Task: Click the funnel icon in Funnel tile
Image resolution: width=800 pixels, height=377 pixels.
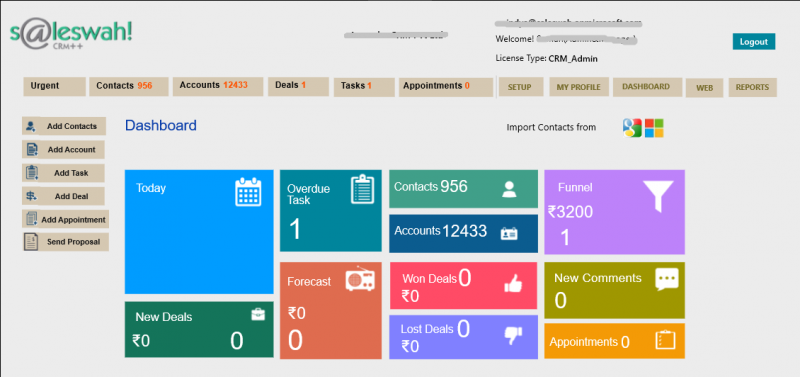Action: pos(658,196)
